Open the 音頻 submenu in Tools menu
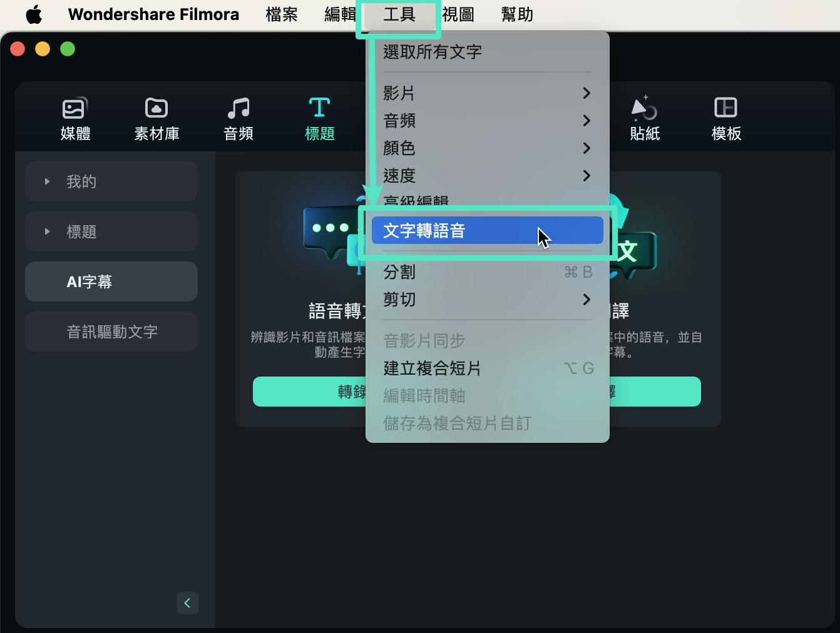The height and width of the screenshot is (633, 840). (487, 121)
